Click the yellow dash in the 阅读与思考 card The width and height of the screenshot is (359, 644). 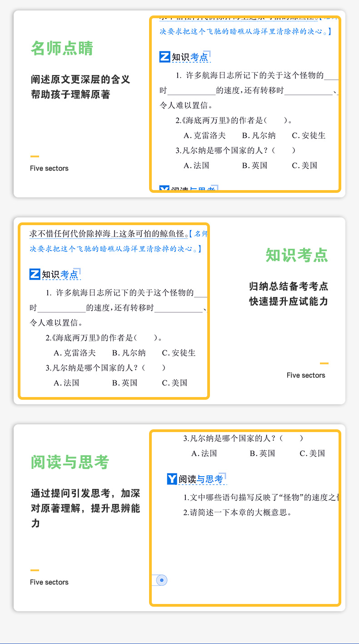pyautogui.click(x=35, y=570)
